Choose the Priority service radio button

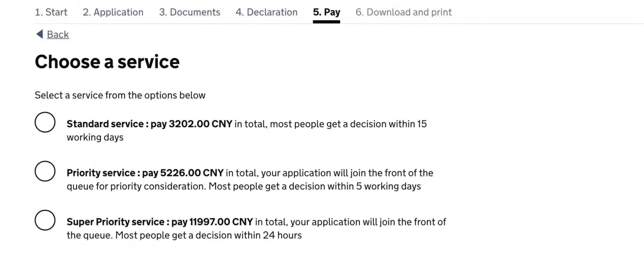coord(45,171)
